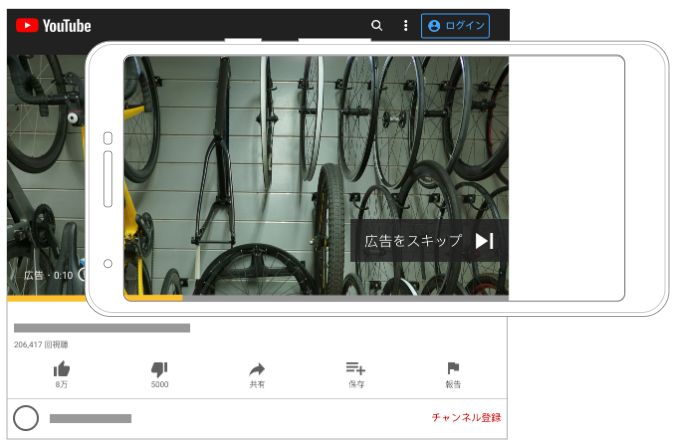The image size is (679, 448).
Task: Dislike the video with thumbs-down icon
Action: (159, 369)
